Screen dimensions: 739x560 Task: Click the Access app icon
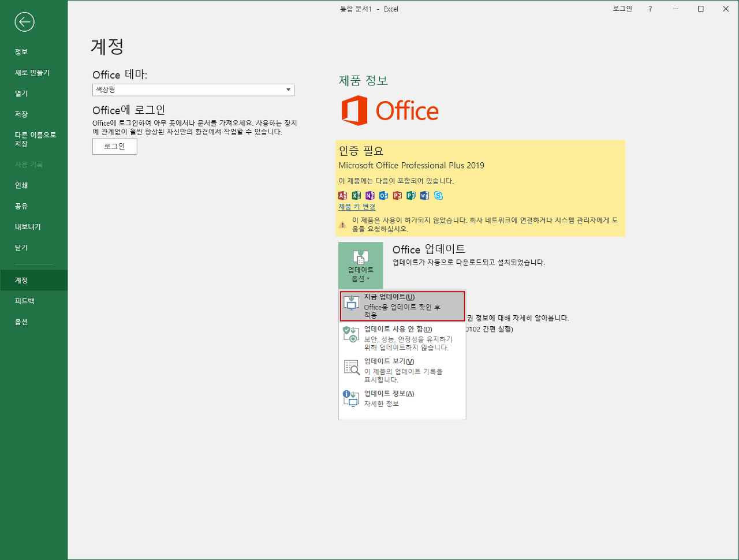(x=343, y=196)
